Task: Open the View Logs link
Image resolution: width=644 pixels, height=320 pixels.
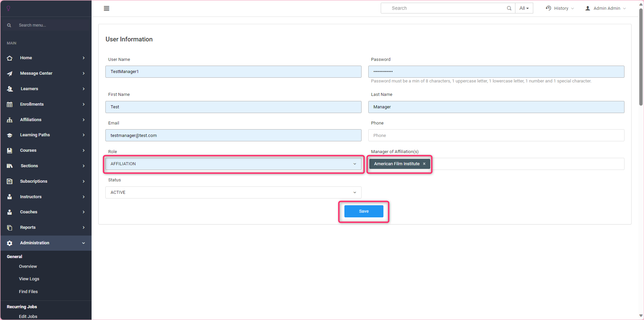Action: pos(29,279)
